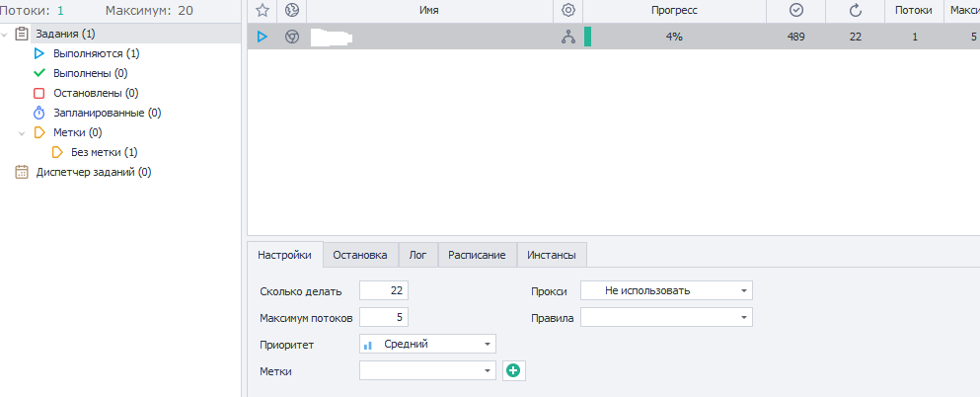Click the Имя column header
The height and width of the screenshot is (397, 980).
[429, 10]
